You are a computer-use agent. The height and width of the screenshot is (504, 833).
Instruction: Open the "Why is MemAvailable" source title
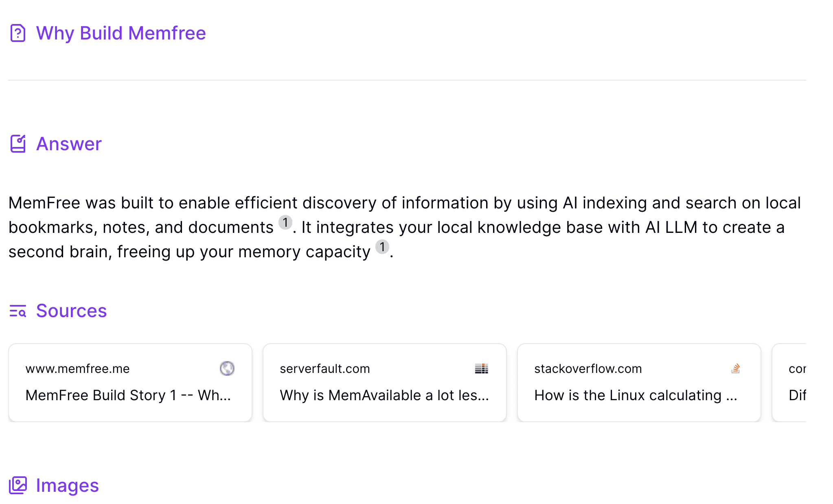[384, 395]
